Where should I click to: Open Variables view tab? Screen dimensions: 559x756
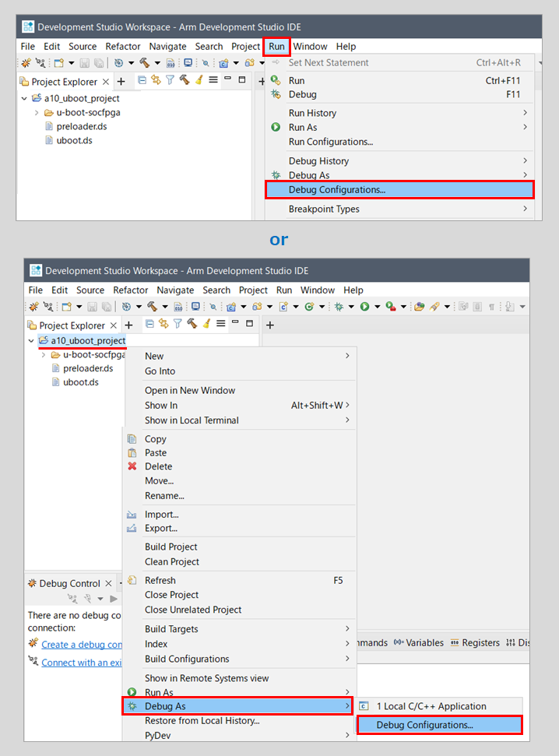[x=419, y=643]
